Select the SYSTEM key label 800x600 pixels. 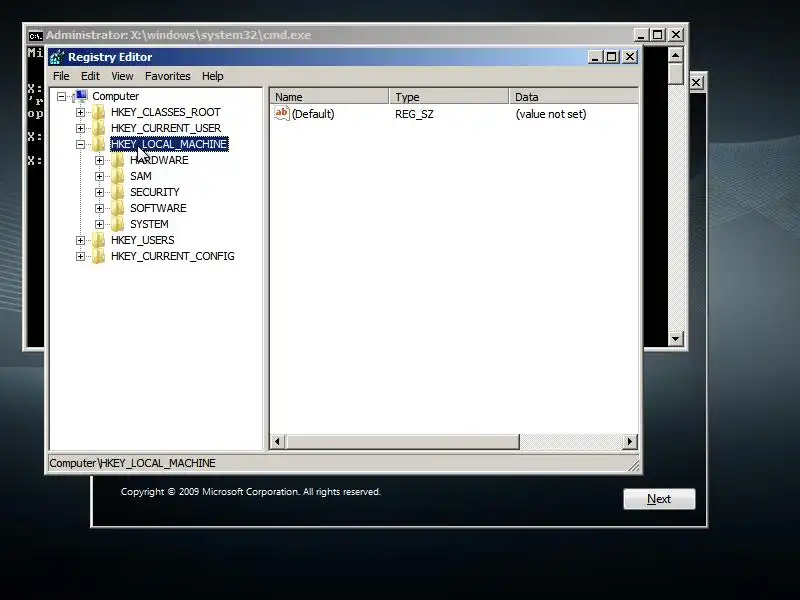click(149, 224)
